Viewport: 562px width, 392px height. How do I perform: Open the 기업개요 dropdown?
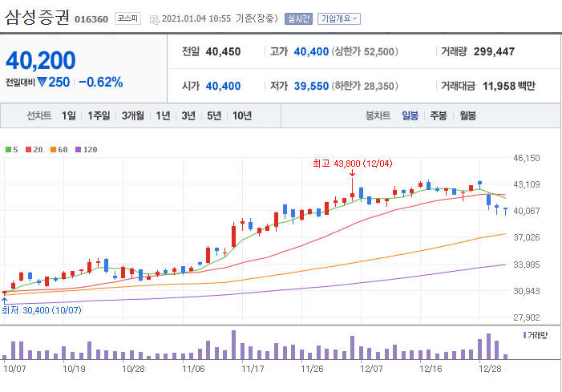[x=338, y=18]
